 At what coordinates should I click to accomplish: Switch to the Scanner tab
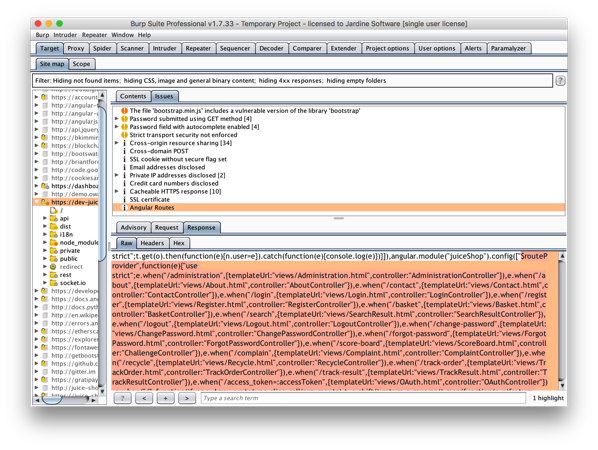[132, 48]
